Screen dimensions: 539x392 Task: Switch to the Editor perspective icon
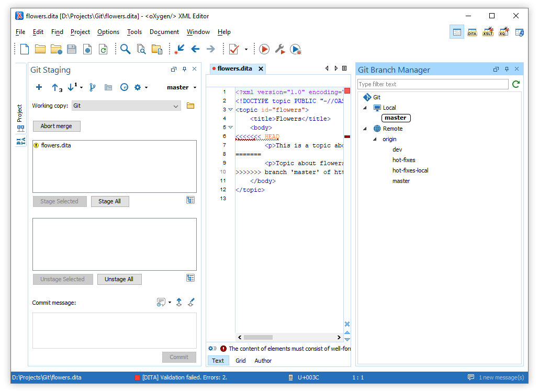pyautogui.click(x=457, y=32)
